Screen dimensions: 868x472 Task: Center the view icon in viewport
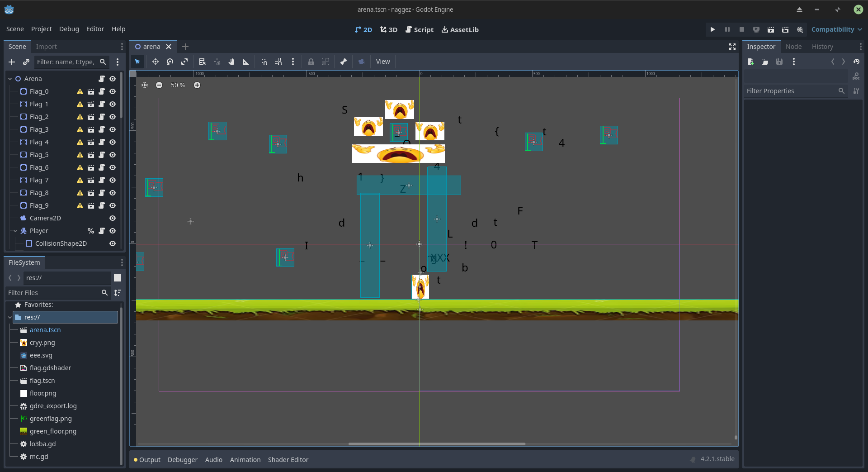(145, 85)
